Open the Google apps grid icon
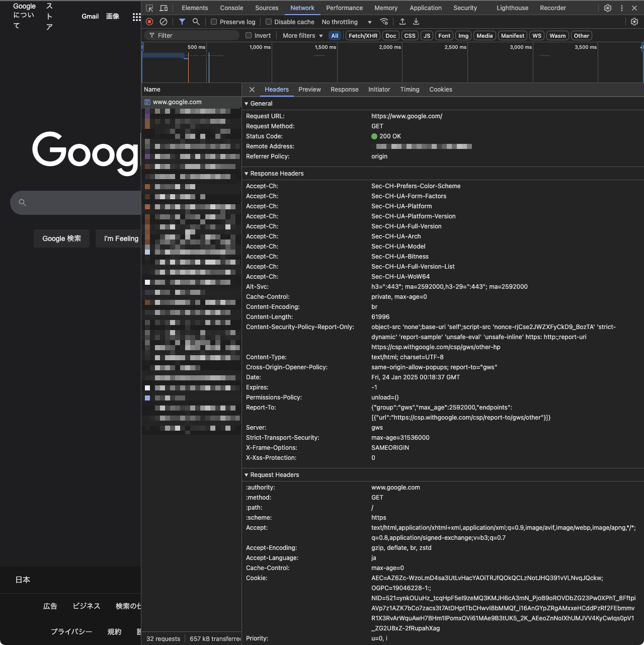The height and width of the screenshot is (645, 644). click(x=136, y=17)
